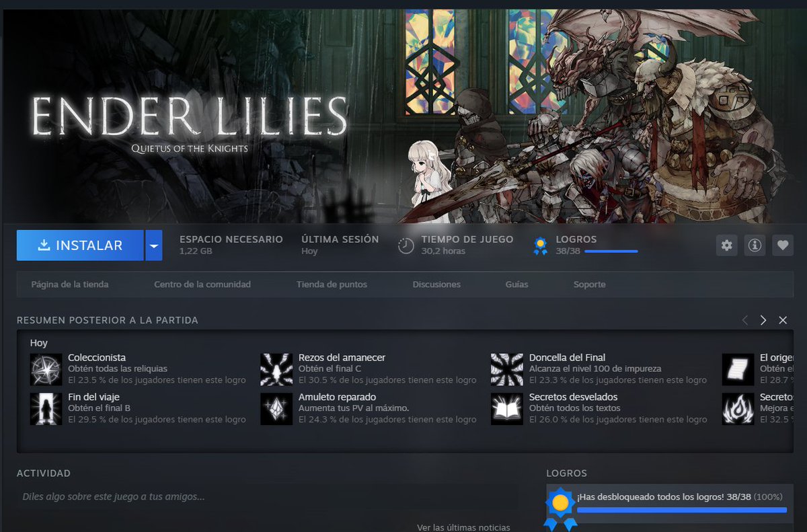Click the 'Obtén todas las reliquias' description
807x532 pixels.
[x=118, y=369]
